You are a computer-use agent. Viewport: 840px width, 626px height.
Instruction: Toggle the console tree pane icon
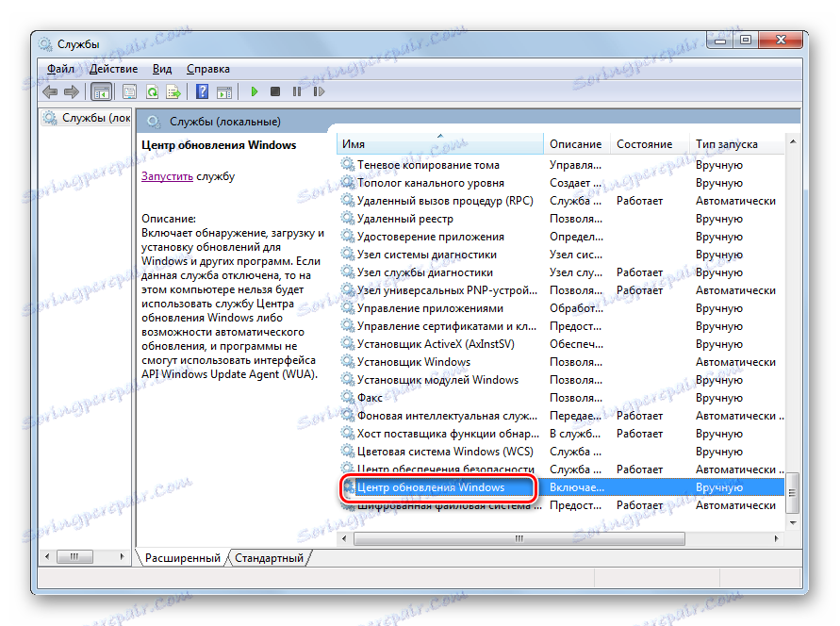[101, 92]
